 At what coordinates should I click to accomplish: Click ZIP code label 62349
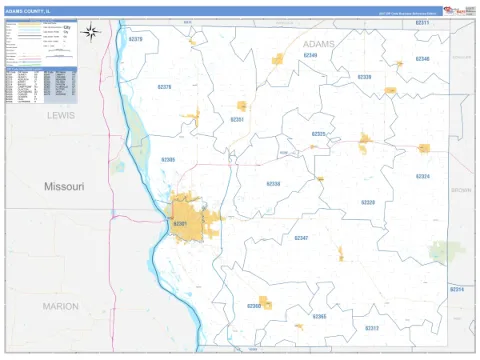pos(310,55)
